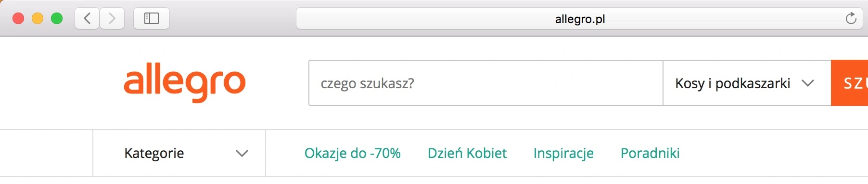Open the allegro logo homepage link
The width and height of the screenshot is (868, 184).
click(185, 82)
